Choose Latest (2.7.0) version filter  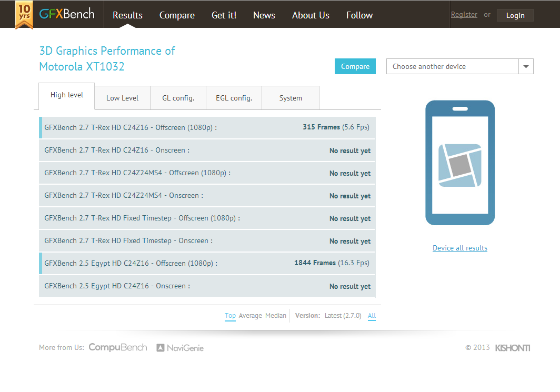click(x=343, y=316)
